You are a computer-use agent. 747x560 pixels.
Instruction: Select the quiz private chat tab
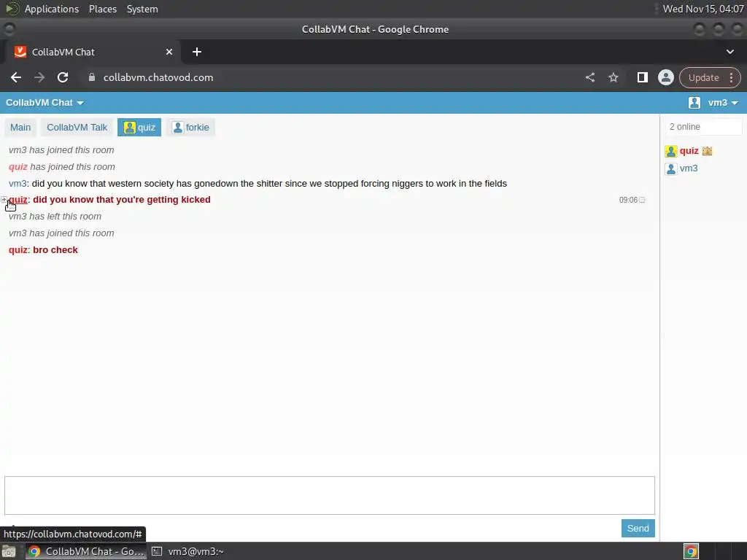coord(139,127)
